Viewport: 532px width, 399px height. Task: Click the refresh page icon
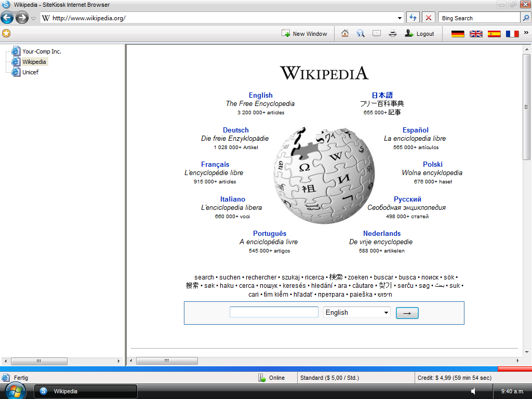413,18
